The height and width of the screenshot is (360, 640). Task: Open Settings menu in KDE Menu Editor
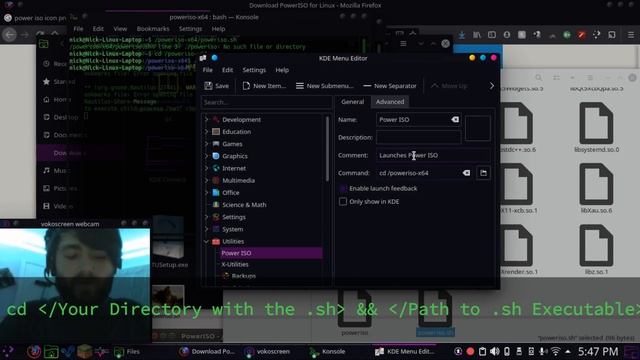(x=254, y=70)
